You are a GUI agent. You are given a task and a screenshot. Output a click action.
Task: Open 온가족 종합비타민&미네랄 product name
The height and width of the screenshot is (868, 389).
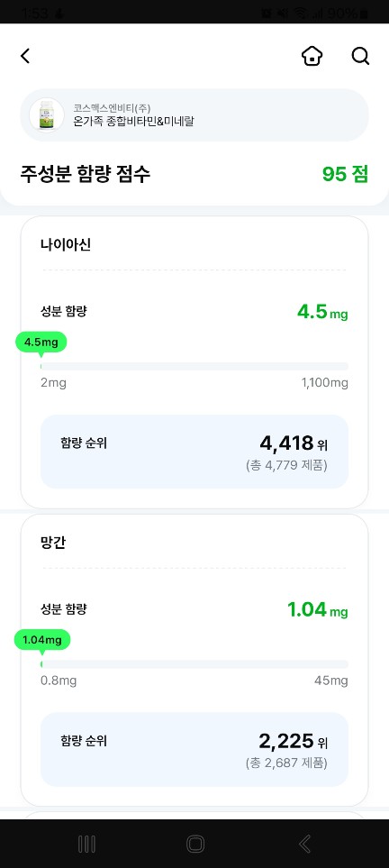pos(133,122)
